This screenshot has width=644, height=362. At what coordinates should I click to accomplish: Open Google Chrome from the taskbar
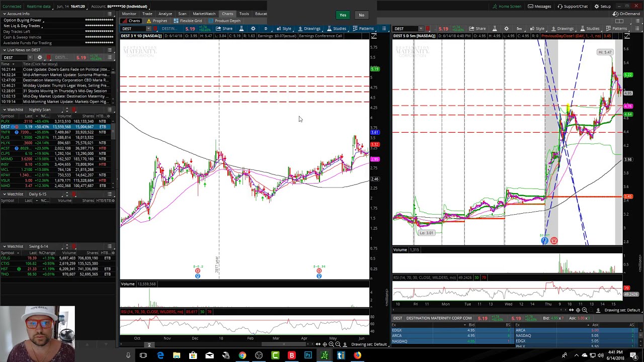coord(243,355)
